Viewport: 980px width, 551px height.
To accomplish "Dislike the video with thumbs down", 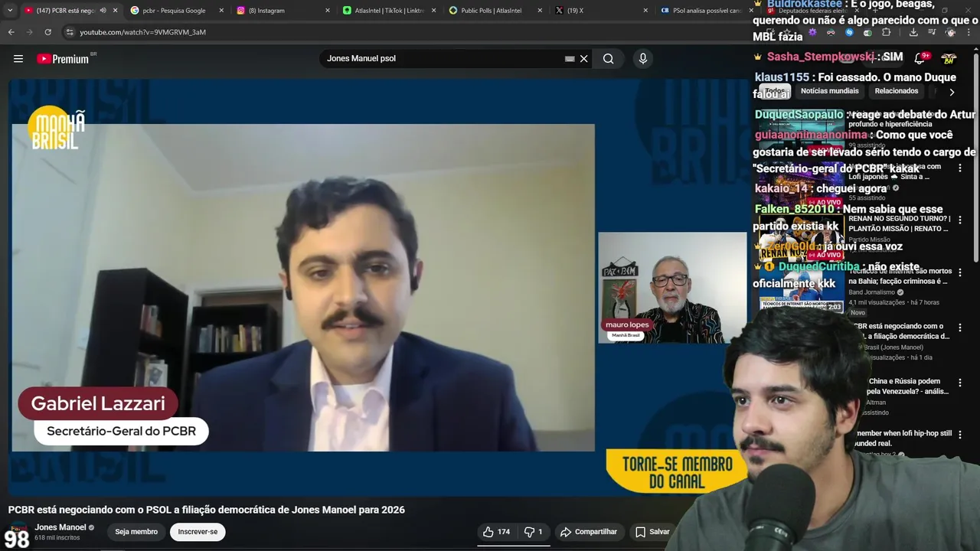I will click(x=533, y=532).
